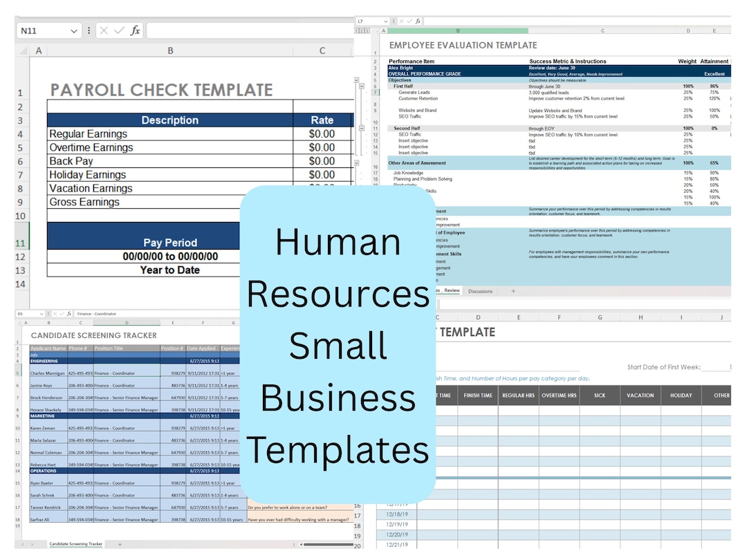Select column B header in the payroll sheet

[169, 50]
